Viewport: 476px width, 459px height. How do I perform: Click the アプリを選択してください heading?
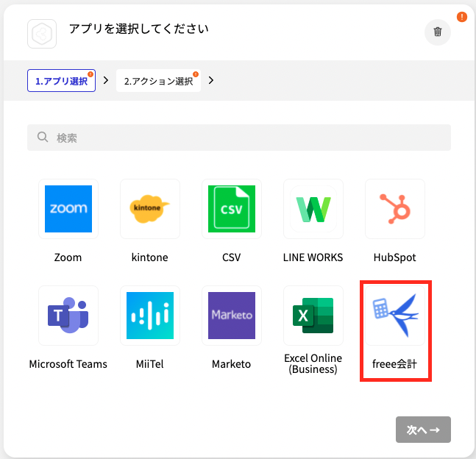point(139,29)
